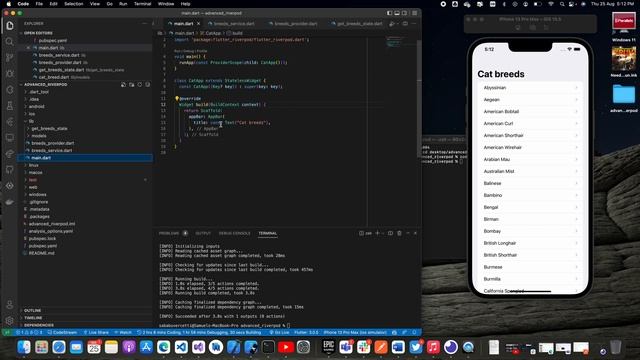Screen dimensions: 640x360
Task: Open the Source Control view
Action: [10, 58]
